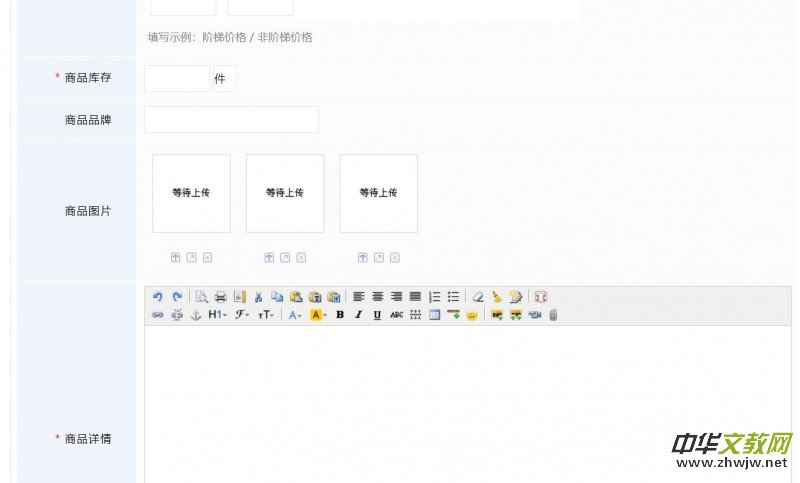Toggle bold formatting

pyautogui.click(x=340, y=315)
